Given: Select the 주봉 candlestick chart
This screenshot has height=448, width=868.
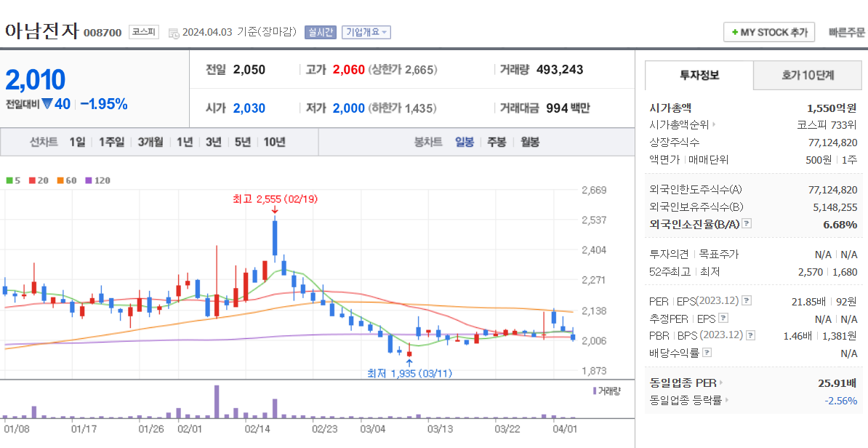Looking at the screenshot, I should [497, 143].
